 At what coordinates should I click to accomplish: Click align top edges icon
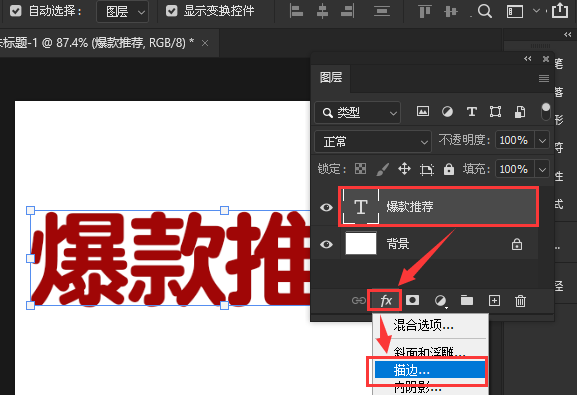pos(425,11)
